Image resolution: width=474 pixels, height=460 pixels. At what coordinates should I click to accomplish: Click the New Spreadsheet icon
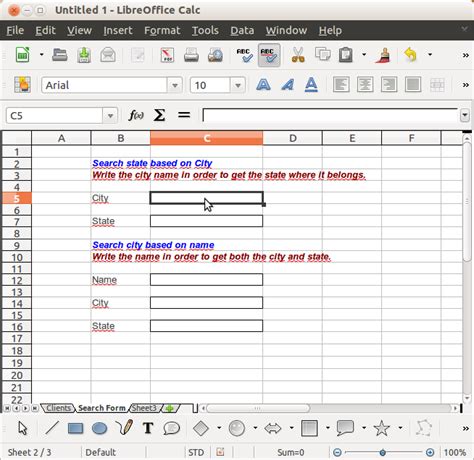point(23,55)
